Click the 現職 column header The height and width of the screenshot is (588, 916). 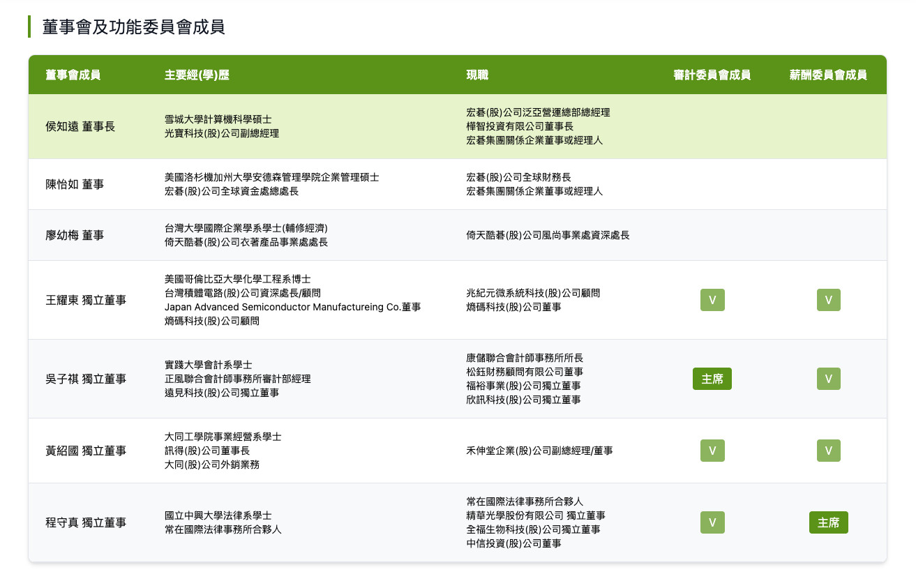click(477, 75)
